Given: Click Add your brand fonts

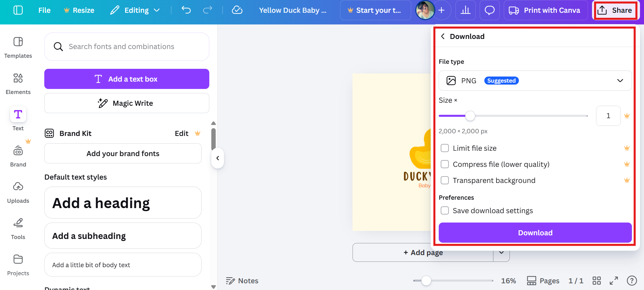Looking at the screenshot, I should (123, 153).
